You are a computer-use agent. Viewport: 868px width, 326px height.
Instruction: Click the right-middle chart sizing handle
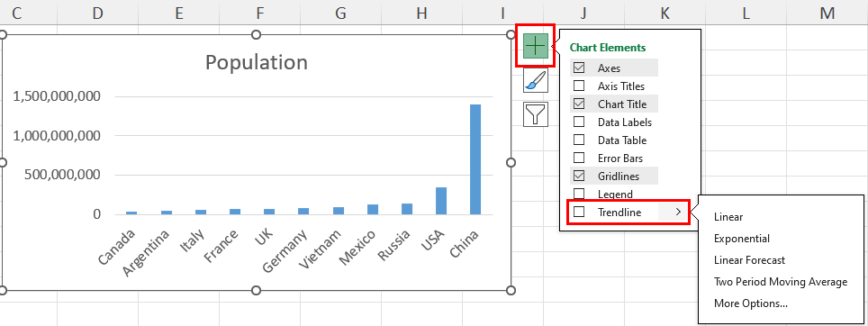[511, 162]
